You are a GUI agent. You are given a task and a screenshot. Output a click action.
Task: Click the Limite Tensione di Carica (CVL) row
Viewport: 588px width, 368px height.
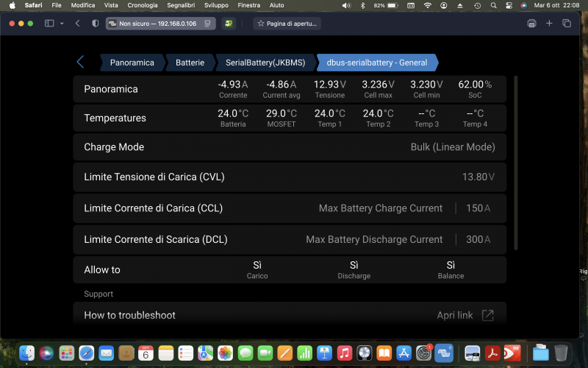(x=290, y=177)
